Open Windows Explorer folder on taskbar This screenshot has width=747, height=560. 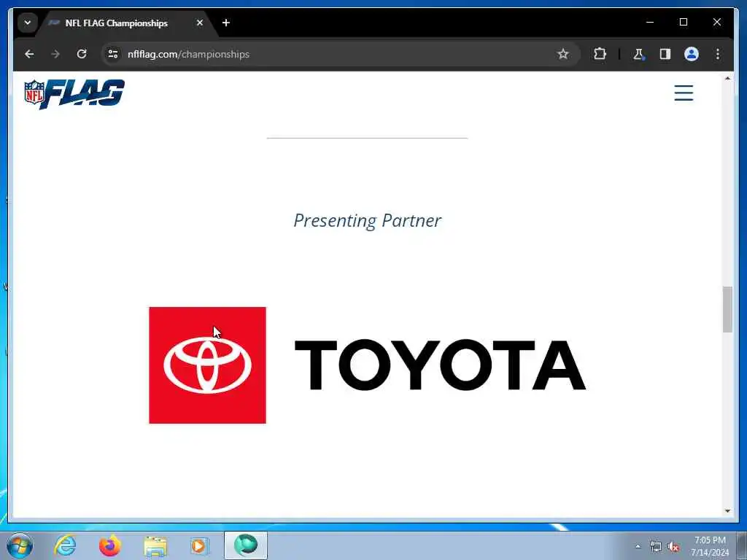(x=155, y=545)
